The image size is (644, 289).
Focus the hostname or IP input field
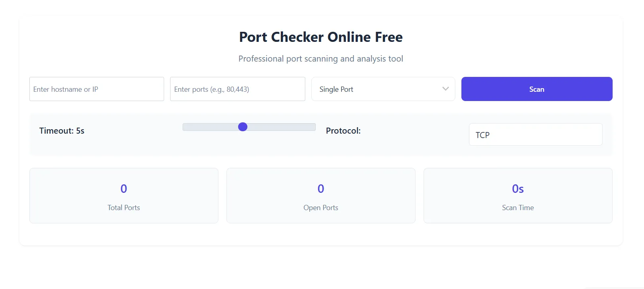point(97,89)
